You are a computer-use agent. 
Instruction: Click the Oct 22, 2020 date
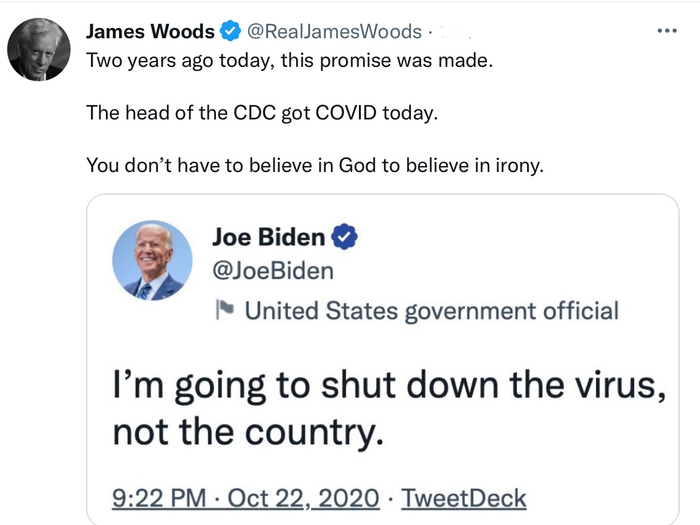(x=306, y=497)
